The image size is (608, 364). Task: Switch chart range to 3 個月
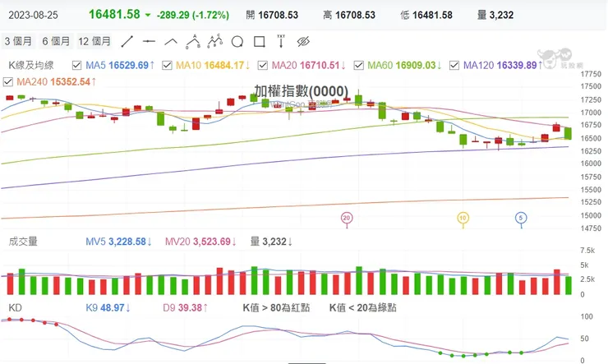click(x=18, y=41)
